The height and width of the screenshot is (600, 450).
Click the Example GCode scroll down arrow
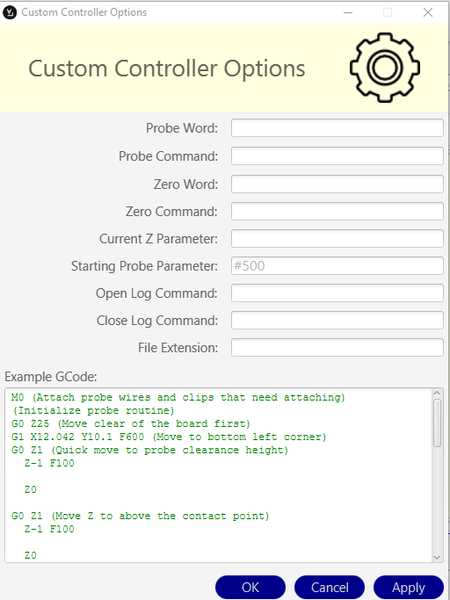click(437, 557)
